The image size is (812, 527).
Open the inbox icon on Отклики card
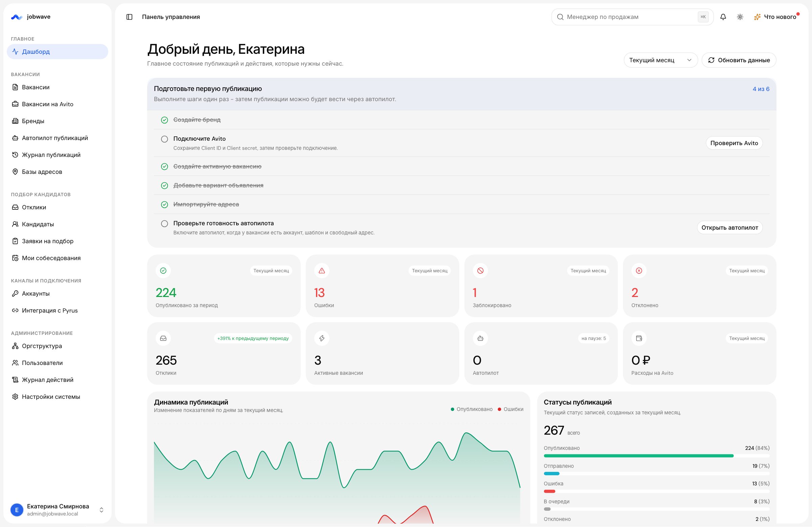tap(163, 338)
